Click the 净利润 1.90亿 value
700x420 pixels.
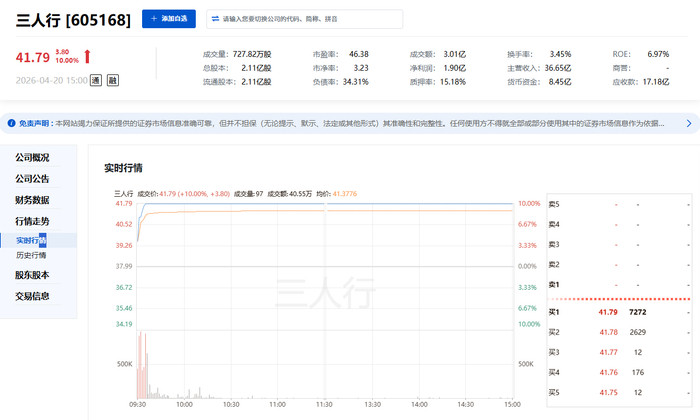click(x=454, y=68)
